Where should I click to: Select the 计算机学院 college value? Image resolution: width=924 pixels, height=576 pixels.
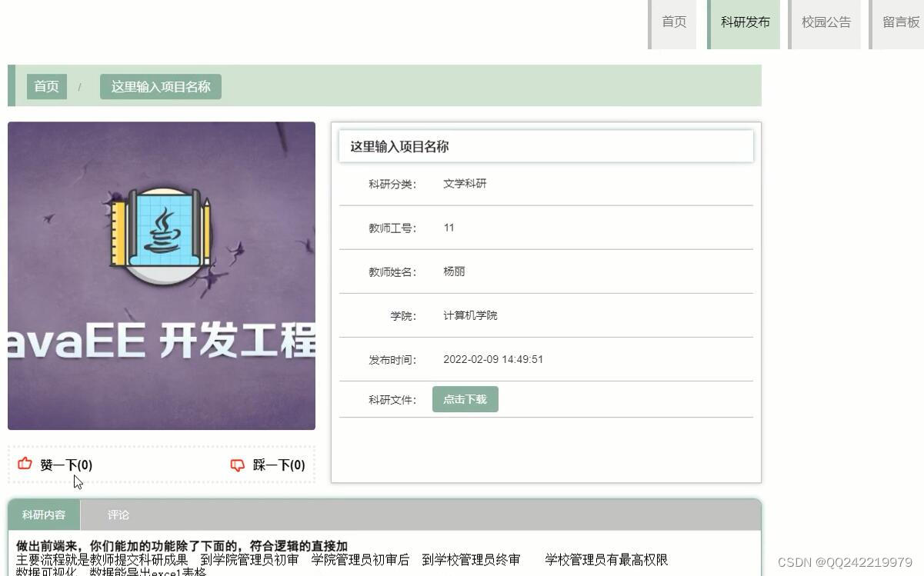coord(470,315)
